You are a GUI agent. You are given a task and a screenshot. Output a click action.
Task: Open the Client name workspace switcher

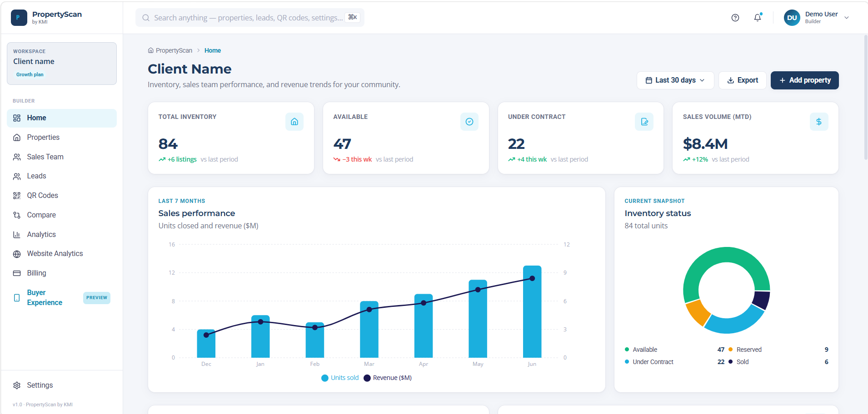click(x=62, y=64)
